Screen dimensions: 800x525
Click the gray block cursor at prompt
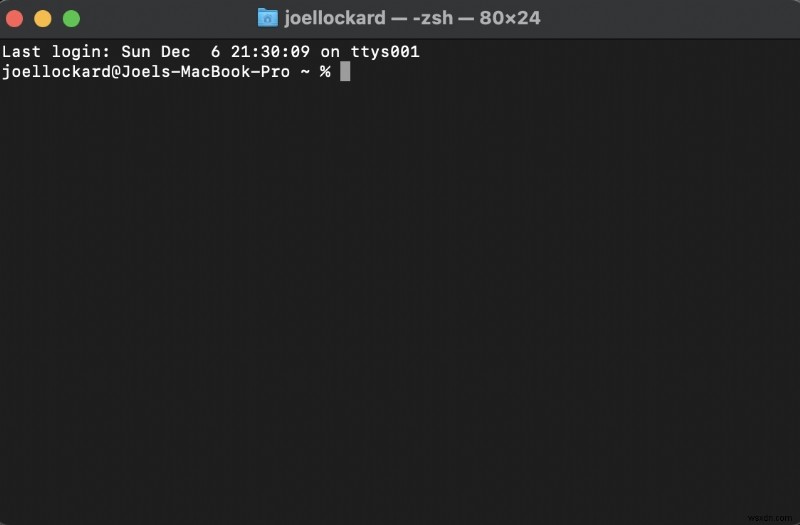(345, 71)
